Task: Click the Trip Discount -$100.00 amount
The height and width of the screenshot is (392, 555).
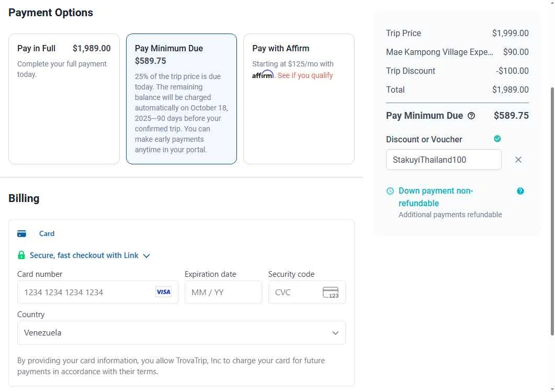Action: point(512,71)
